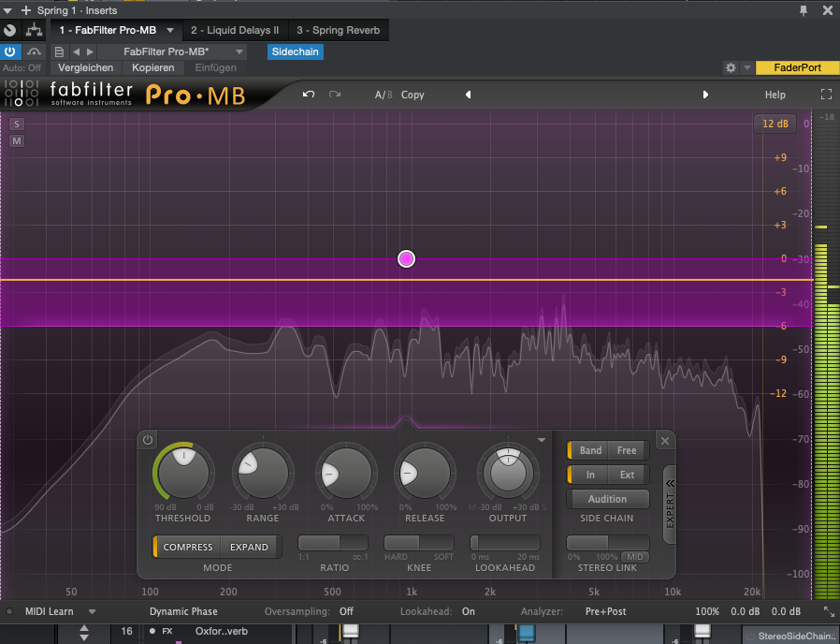Open the 12 dB display range selector
The image size is (840, 644).
point(775,124)
